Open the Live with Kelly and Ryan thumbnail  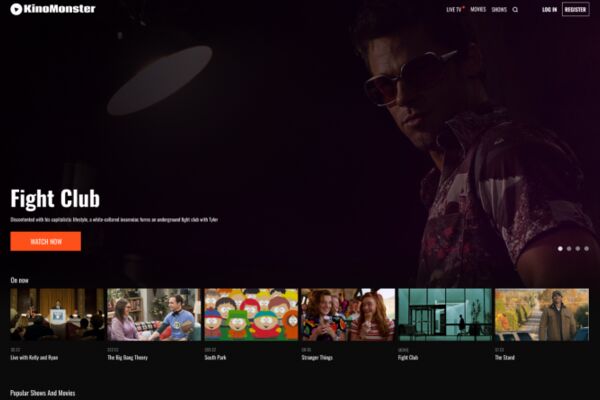(57, 315)
